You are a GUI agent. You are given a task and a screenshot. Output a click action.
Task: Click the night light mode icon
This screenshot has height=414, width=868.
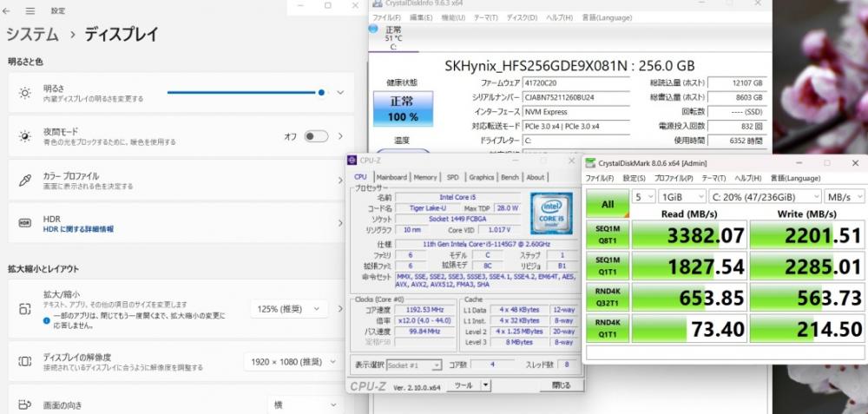pyautogui.click(x=25, y=136)
